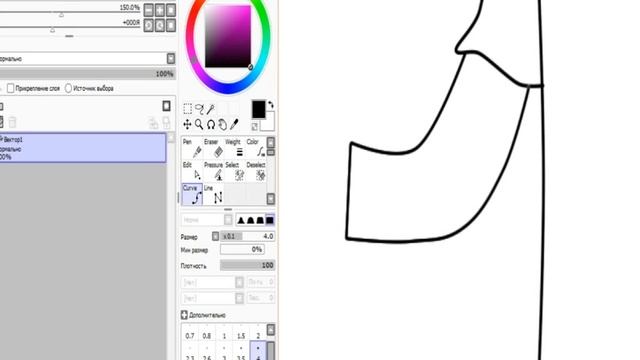Choose the vector Select tool
The width and height of the screenshot is (640, 360).
[235, 171]
